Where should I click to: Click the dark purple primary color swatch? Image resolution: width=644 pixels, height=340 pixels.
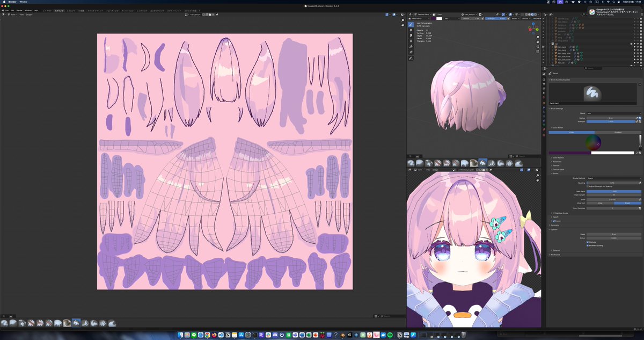pyautogui.click(x=570, y=153)
